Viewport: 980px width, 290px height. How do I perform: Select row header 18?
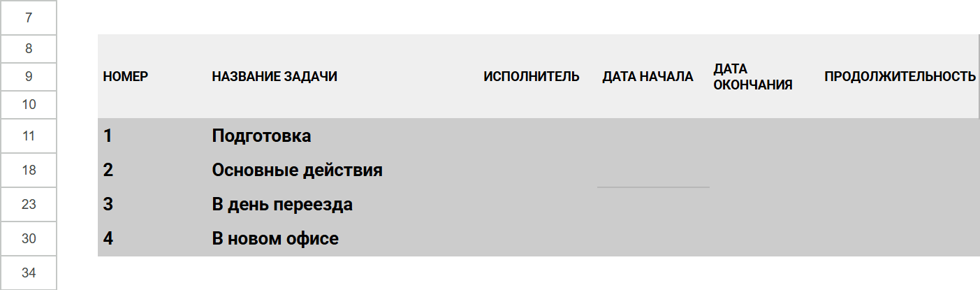pos(28,171)
